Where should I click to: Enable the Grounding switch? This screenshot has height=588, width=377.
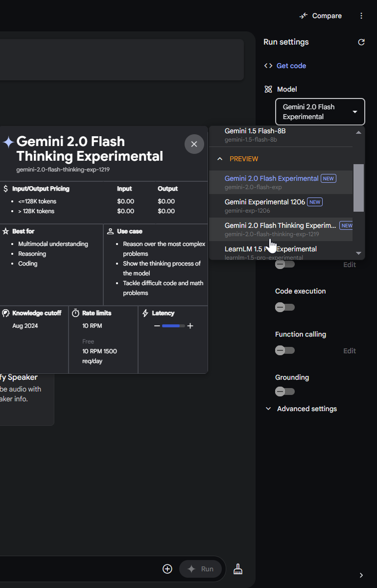click(x=285, y=392)
